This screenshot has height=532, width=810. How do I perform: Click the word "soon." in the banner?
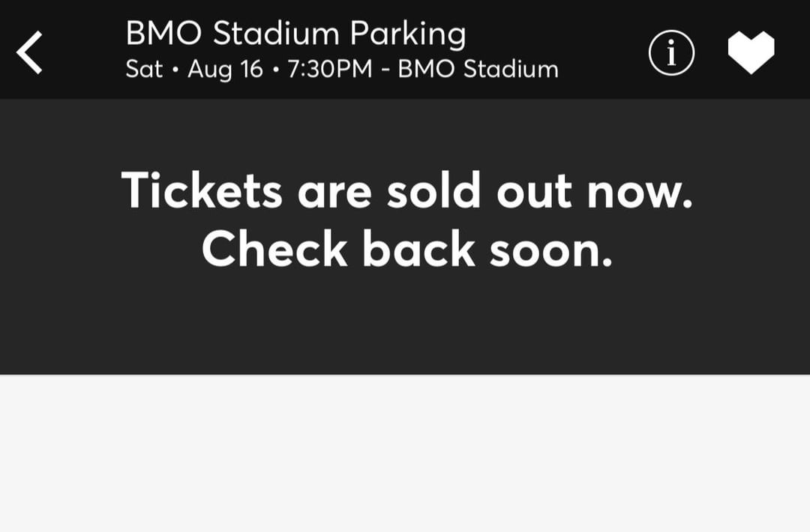click(550, 249)
